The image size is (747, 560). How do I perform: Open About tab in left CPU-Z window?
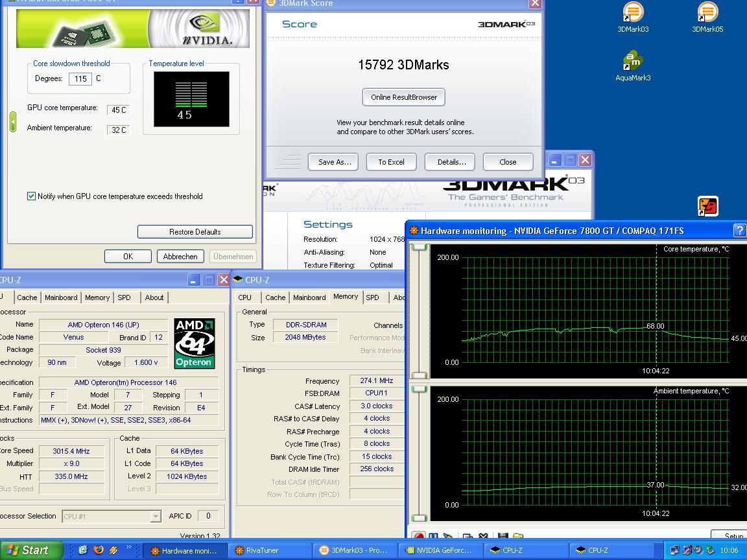[x=154, y=297]
